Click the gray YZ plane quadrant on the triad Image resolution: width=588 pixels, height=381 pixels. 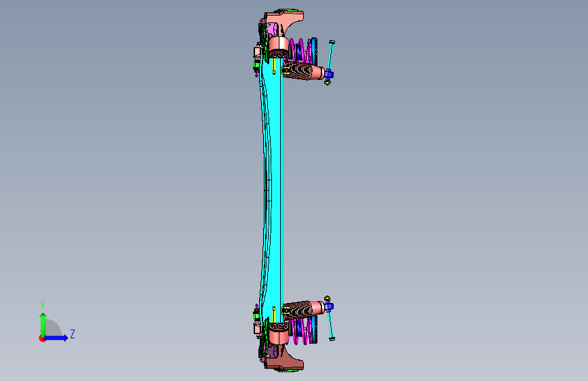54,328
